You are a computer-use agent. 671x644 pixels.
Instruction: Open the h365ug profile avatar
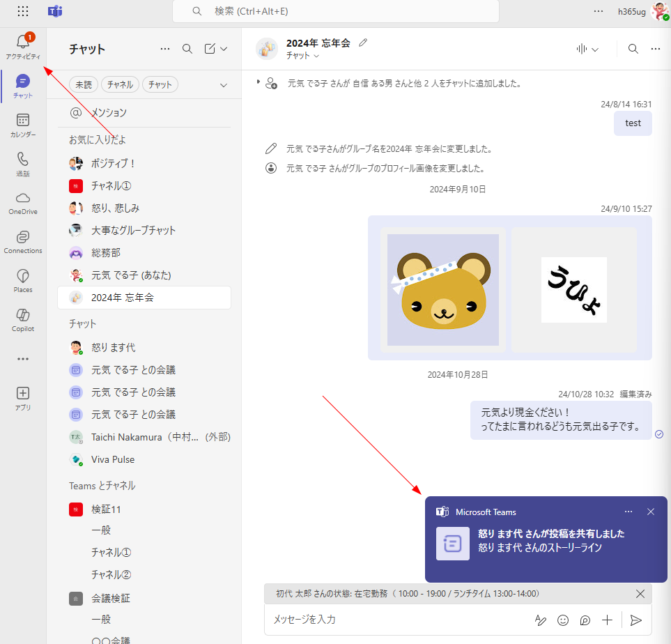point(659,11)
